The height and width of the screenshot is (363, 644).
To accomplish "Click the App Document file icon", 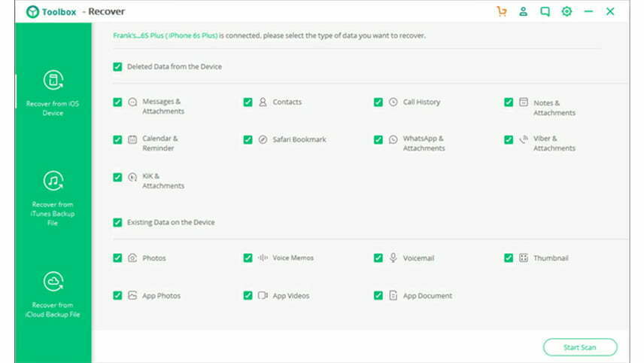I will (x=393, y=295).
